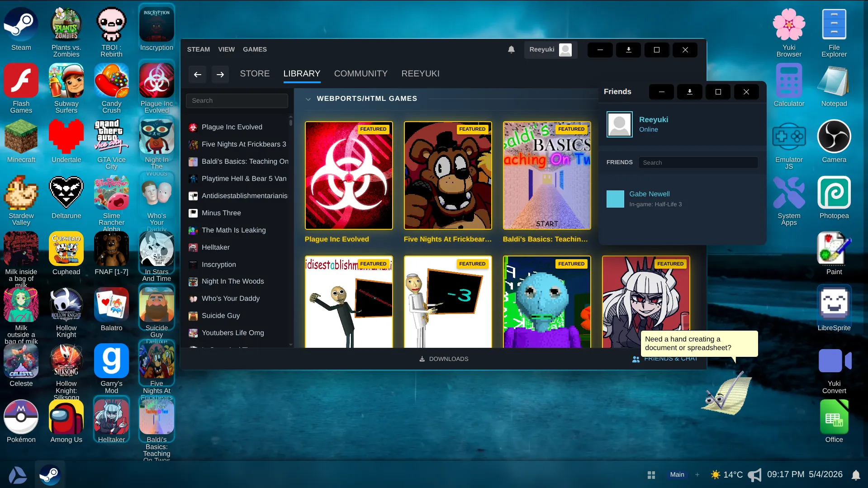Open Undertale heart icon
Screen dimensions: 868x488
66,137
